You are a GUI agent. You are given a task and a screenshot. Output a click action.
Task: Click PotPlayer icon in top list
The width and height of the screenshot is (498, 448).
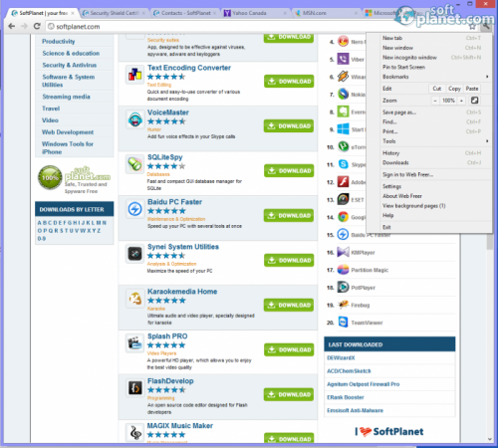point(343,288)
